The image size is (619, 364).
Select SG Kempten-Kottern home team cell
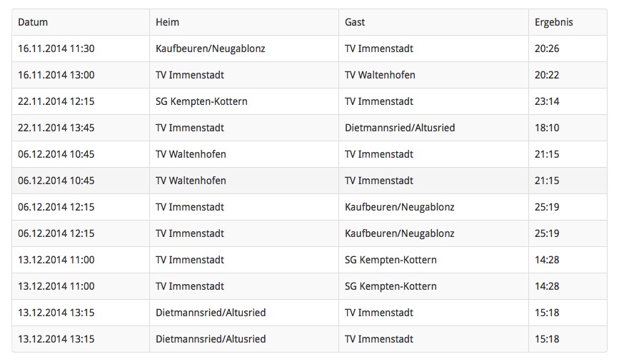coord(244,101)
